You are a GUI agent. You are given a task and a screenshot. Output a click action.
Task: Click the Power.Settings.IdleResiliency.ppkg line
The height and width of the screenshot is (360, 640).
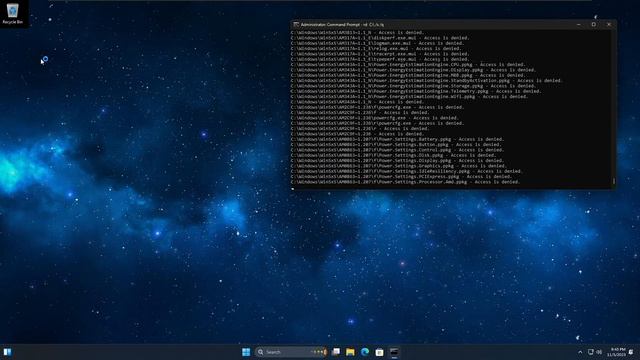(x=407, y=171)
